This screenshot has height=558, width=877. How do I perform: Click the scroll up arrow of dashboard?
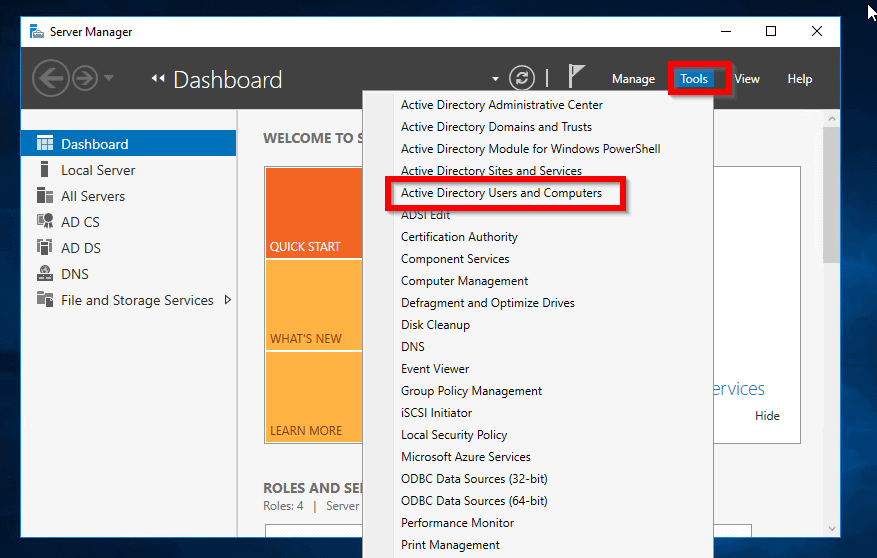832,118
